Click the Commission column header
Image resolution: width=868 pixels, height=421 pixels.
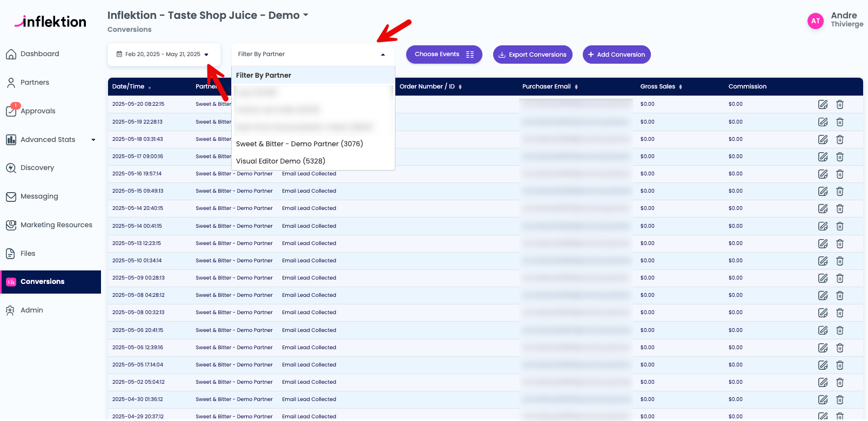747,86
